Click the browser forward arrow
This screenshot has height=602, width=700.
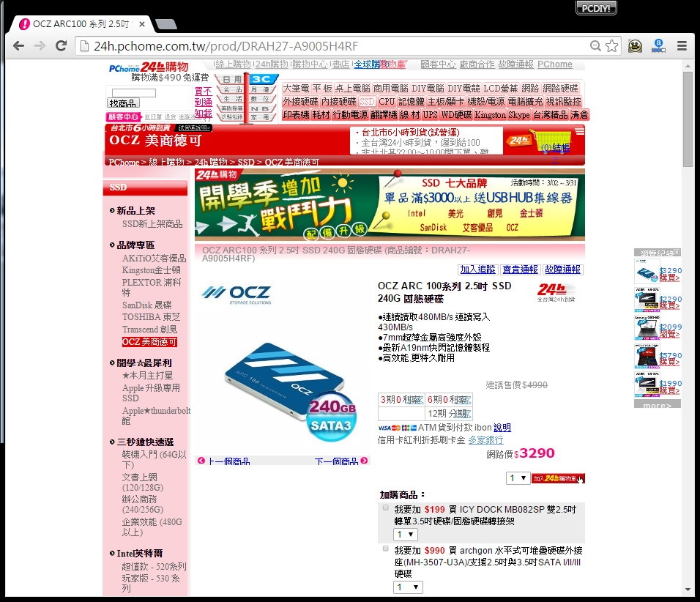[40, 46]
